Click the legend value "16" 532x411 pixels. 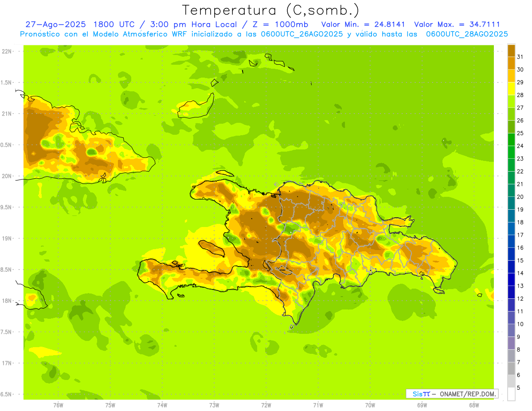[520, 248]
